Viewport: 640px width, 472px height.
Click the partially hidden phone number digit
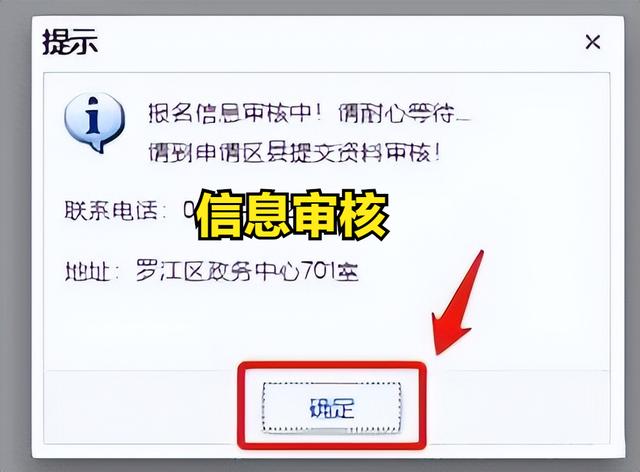point(189,210)
